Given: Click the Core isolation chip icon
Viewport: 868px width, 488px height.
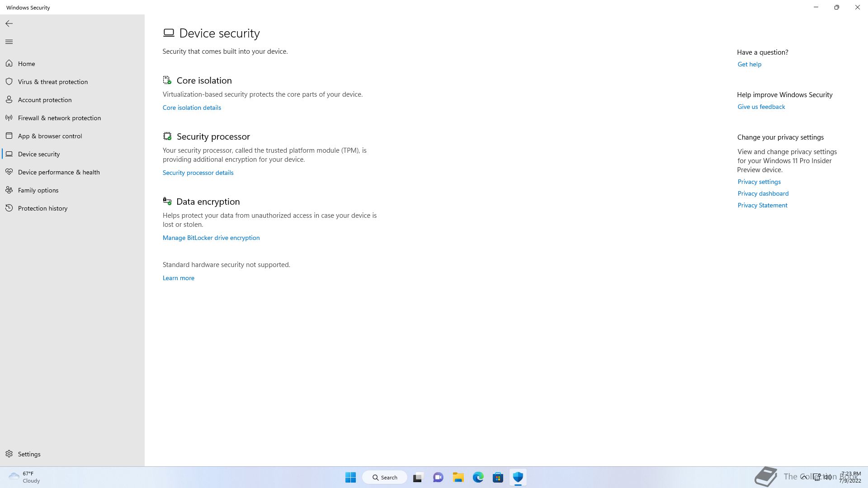Looking at the screenshot, I should click(167, 80).
